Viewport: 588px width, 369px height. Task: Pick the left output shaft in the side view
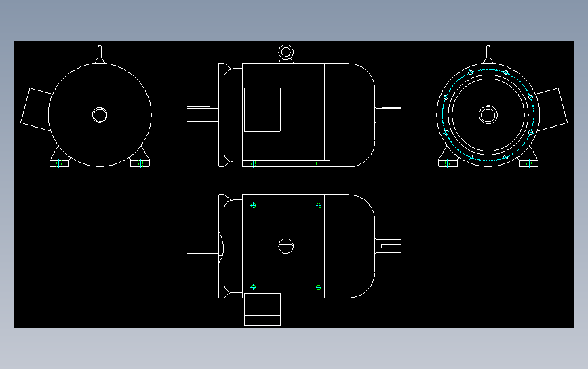click(202, 115)
